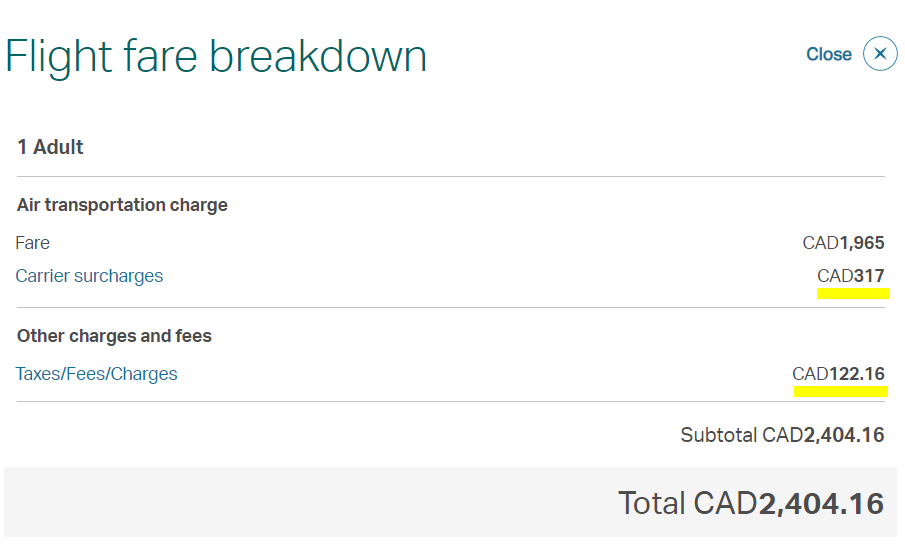
Task: Click the circled X close icon
Action: pyautogui.click(x=880, y=54)
